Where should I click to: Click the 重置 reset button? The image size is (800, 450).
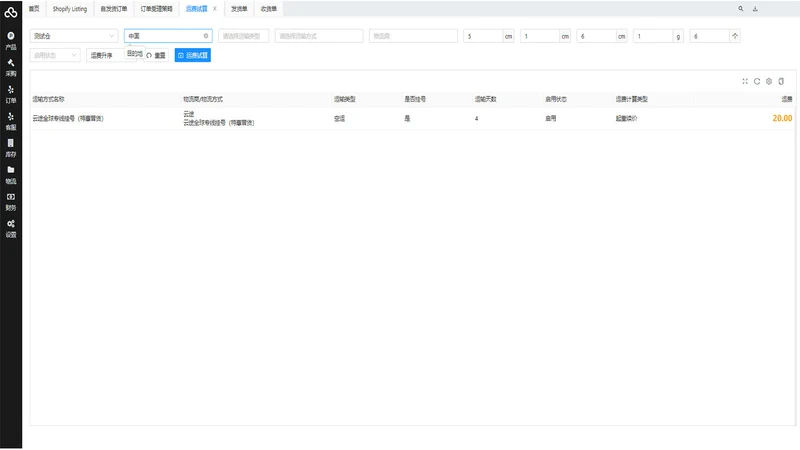click(x=156, y=55)
